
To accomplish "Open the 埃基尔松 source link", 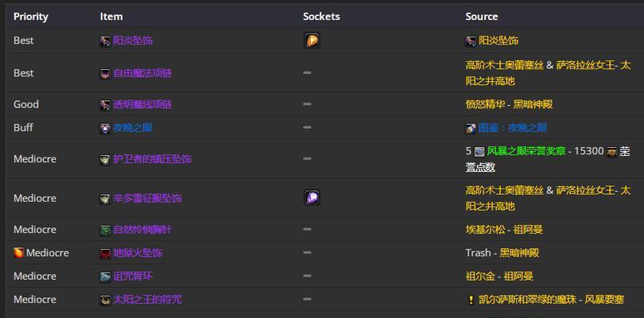I will (485, 229).
